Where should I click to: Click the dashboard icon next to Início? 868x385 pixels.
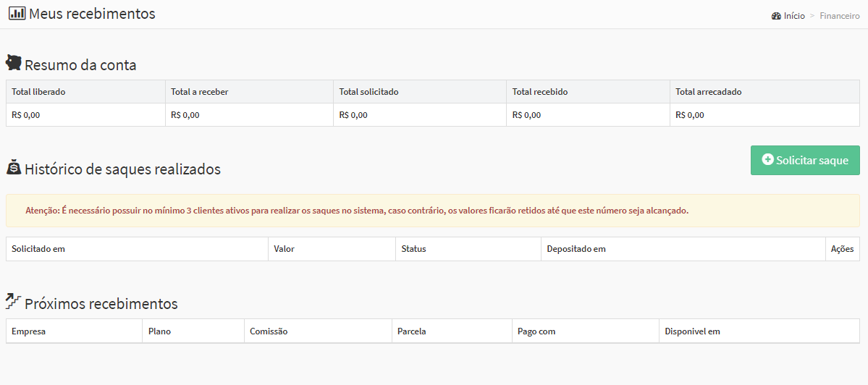coord(776,16)
